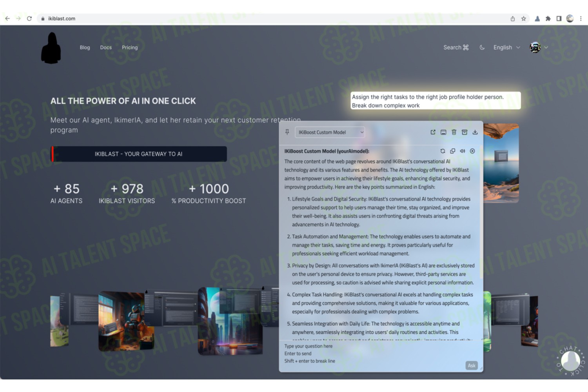Remove the response with circled X icon

tap(472, 151)
